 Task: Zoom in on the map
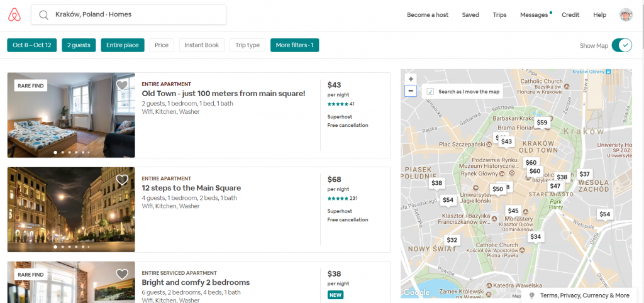[411, 79]
